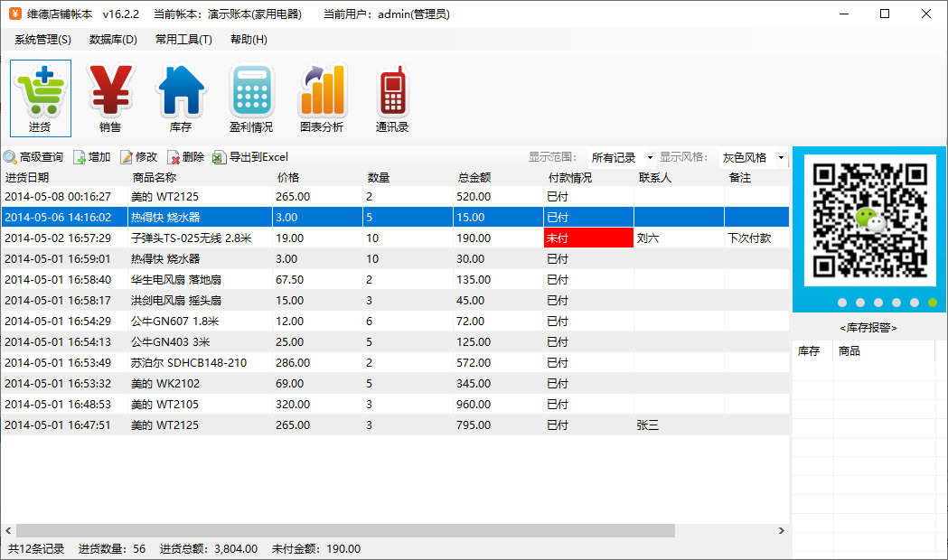This screenshot has height=560, width=948.
Task: Click total amount cell 960.00
Action: (x=498, y=404)
